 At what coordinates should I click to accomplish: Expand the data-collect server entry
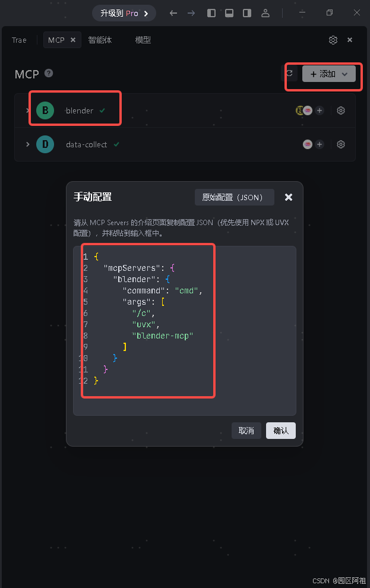(x=27, y=144)
